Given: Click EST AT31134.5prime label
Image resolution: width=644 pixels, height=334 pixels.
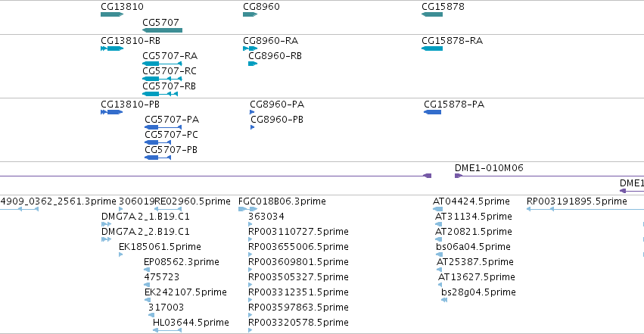Looking at the screenshot, I should [x=474, y=217].
